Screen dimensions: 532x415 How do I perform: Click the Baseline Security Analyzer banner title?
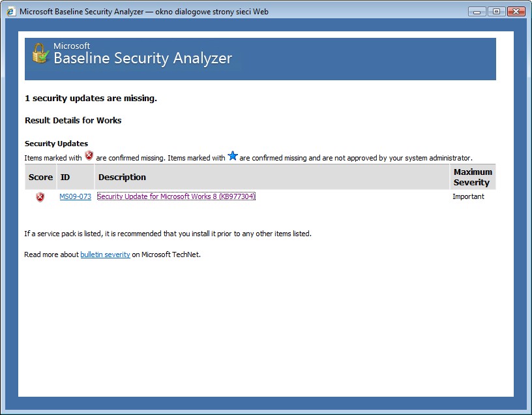(143, 58)
